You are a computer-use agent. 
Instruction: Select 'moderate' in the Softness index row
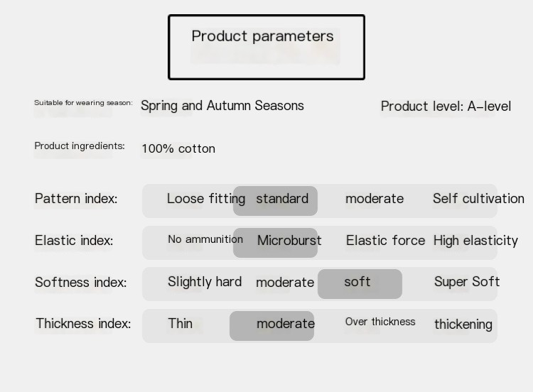click(285, 283)
